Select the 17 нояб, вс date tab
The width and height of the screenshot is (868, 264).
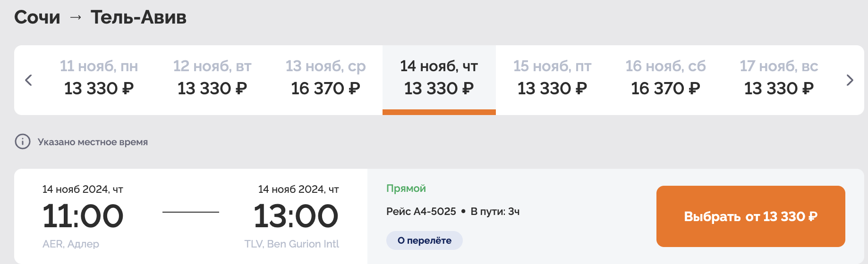(x=779, y=78)
